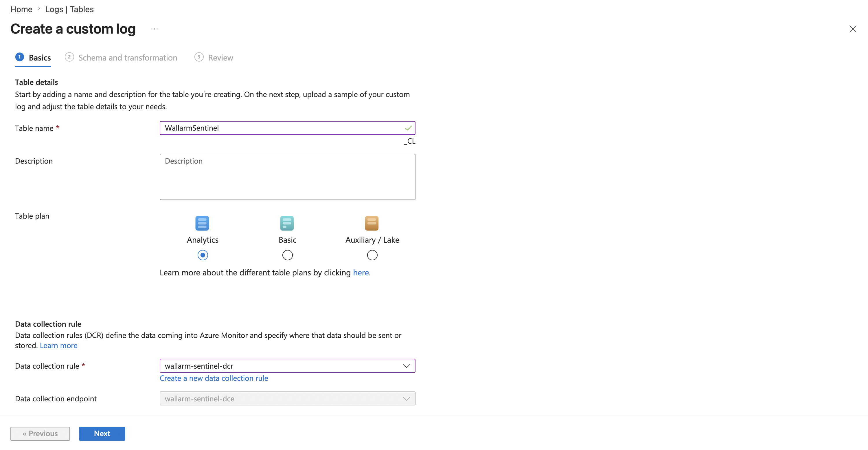Click the Basic table plan icon

(287, 223)
